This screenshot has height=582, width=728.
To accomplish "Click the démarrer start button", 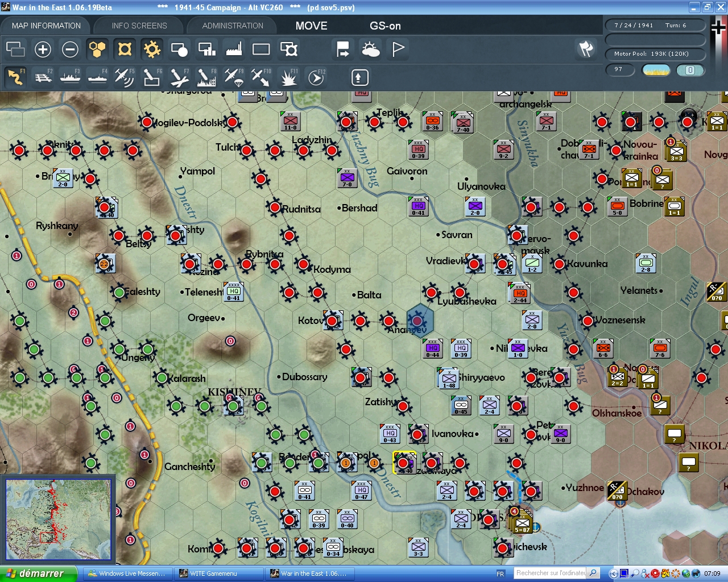I will 38,573.
